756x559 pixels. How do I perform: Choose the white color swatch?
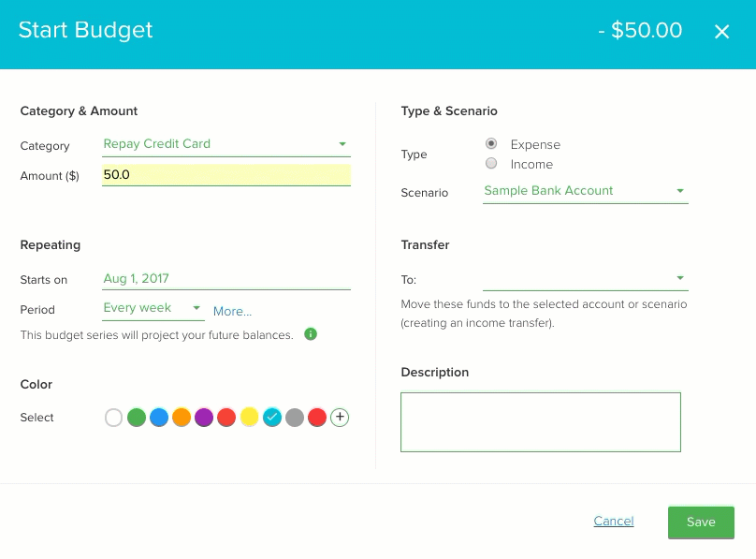[114, 418]
